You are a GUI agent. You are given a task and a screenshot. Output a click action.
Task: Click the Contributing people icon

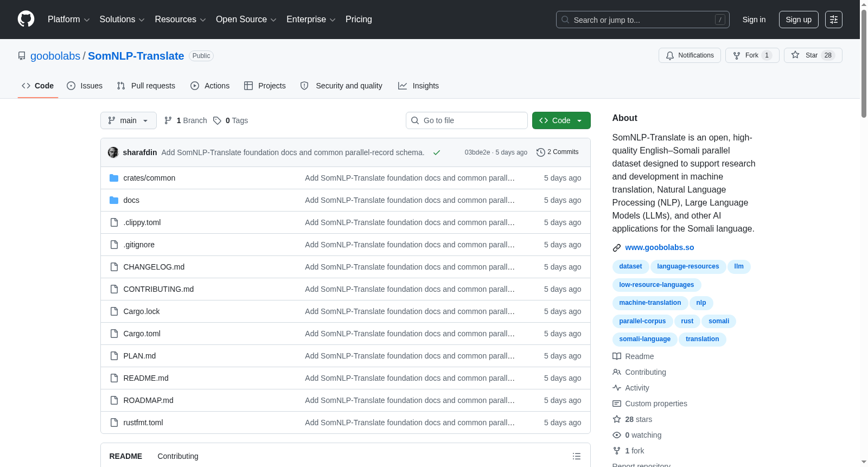[617, 372]
